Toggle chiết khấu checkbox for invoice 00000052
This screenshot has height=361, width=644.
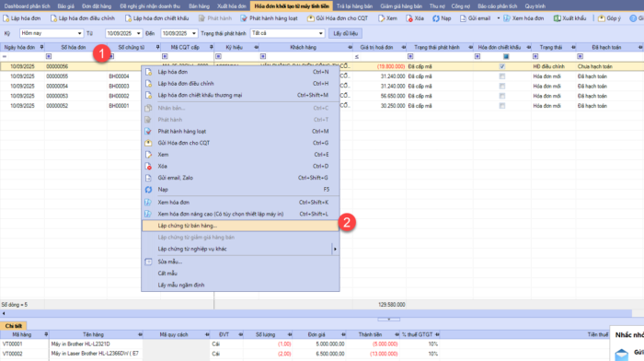pos(502,106)
